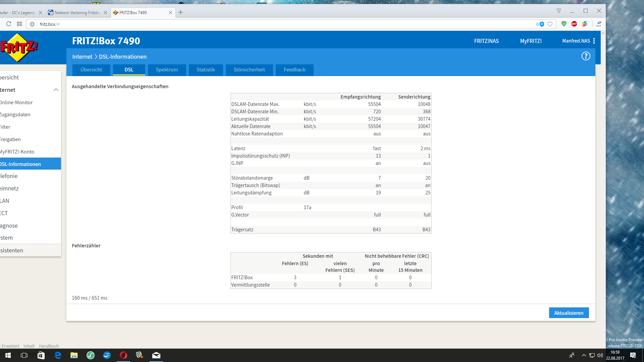This screenshot has height=362, width=644.
Task: Click the Adblock Plus extension icon
Action: (x=574, y=24)
